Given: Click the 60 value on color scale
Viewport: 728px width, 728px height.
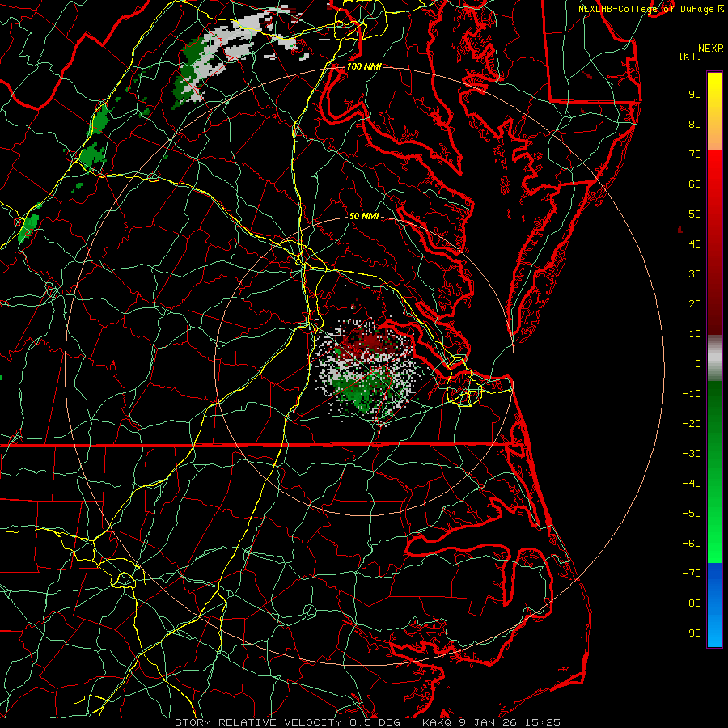Looking at the screenshot, I should [x=695, y=184].
